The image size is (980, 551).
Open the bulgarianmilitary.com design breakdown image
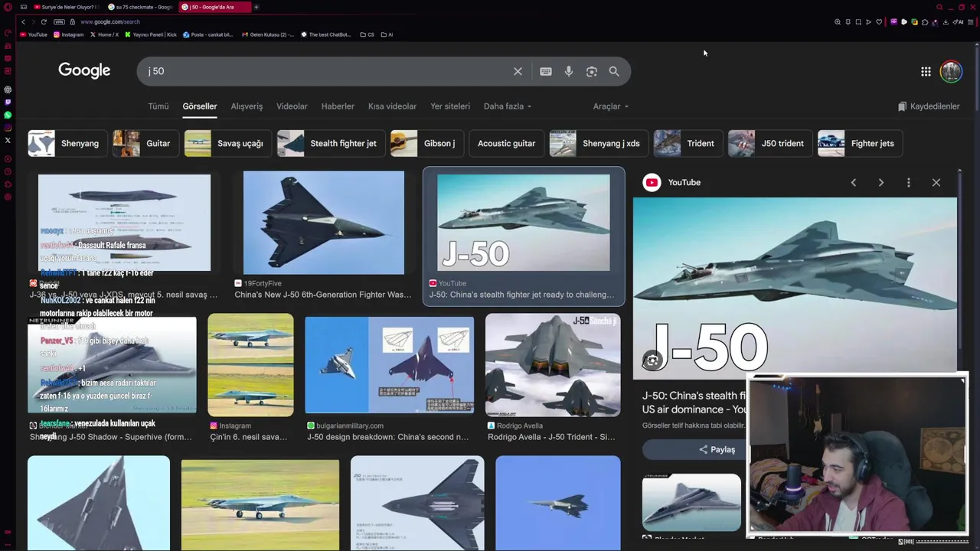coord(389,365)
